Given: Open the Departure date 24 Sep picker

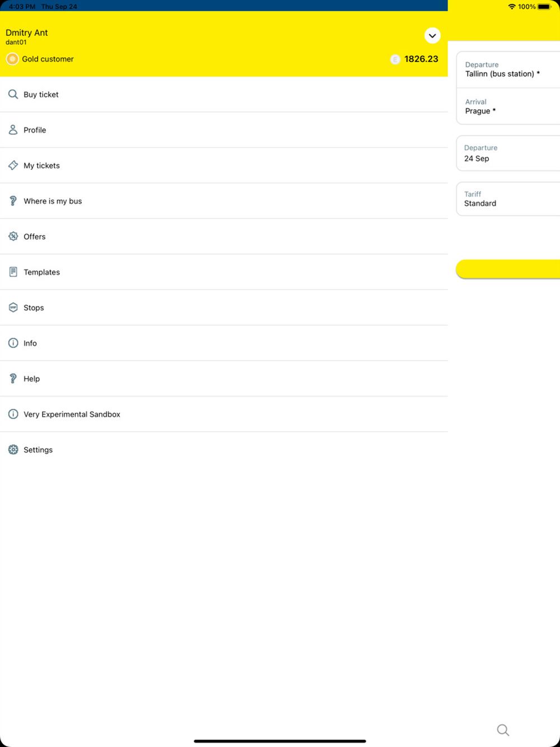Looking at the screenshot, I should [508, 153].
